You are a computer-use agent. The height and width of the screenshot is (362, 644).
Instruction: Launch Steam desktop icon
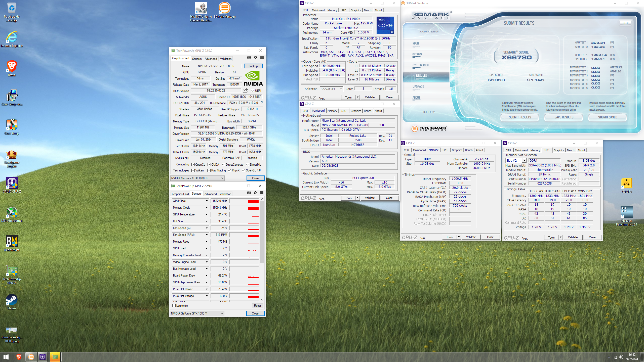[12, 302]
